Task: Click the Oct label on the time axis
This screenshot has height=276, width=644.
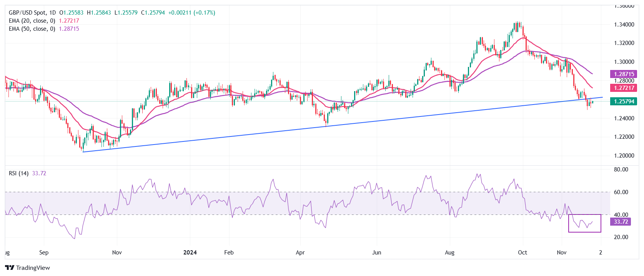Action: (x=522, y=253)
